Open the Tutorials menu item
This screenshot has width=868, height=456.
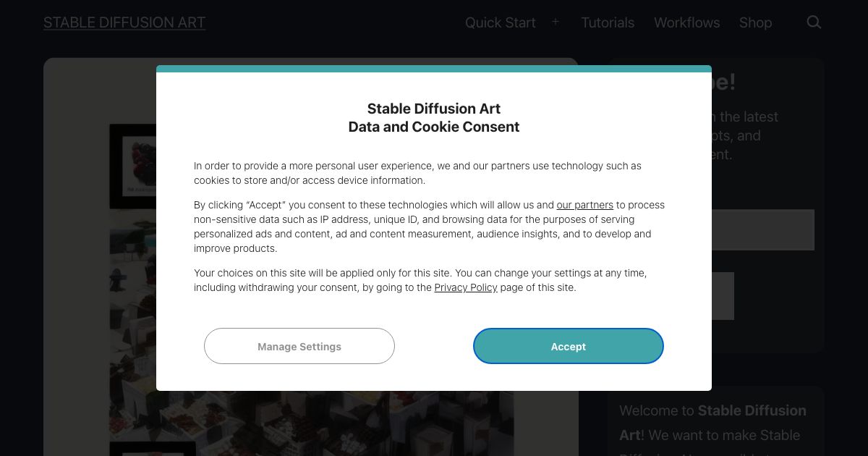(x=607, y=22)
